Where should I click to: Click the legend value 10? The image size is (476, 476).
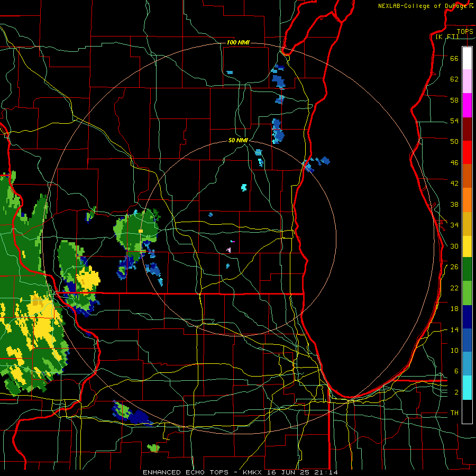(x=454, y=350)
